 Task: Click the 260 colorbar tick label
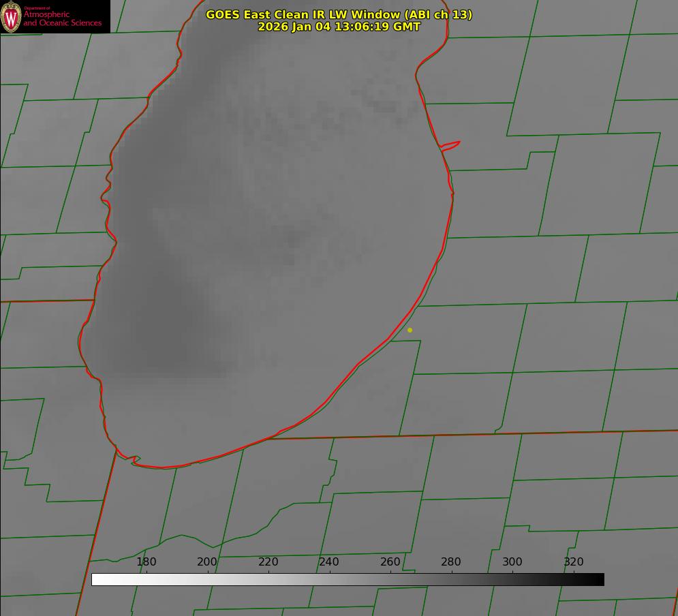pyautogui.click(x=390, y=562)
